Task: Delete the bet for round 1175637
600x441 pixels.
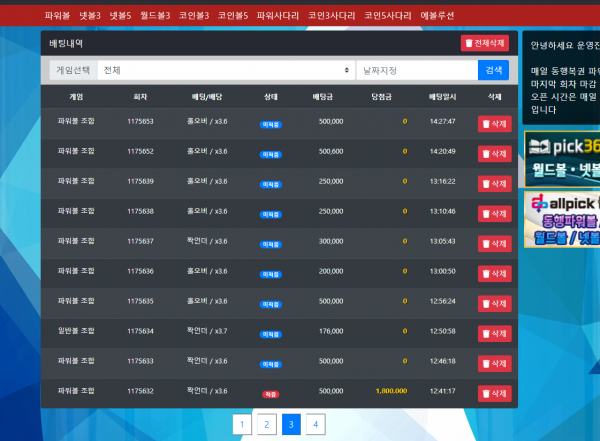Action: pyautogui.click(x=494, y=243)
